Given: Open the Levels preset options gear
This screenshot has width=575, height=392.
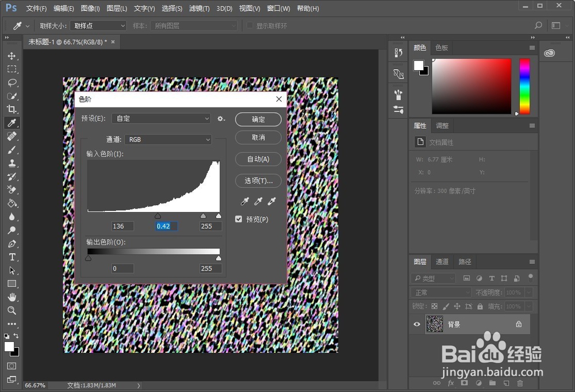Looking at the screenshot, I should click(221, 118).
